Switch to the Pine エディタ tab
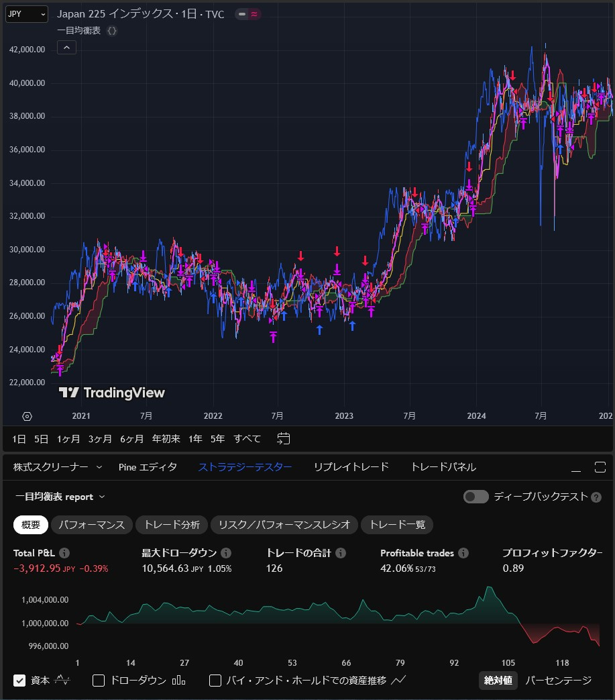 coord(148,467)
